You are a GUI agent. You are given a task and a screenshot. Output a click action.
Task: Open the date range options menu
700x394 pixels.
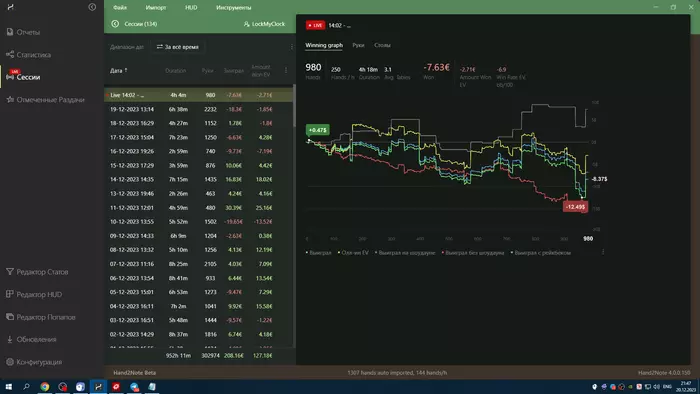click(x=292, y=47)
